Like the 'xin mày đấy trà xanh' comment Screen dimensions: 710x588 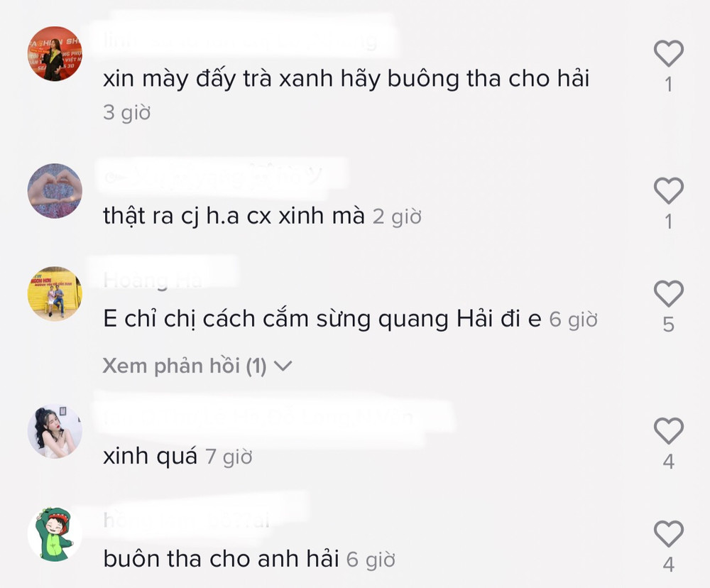pos(668,53)
